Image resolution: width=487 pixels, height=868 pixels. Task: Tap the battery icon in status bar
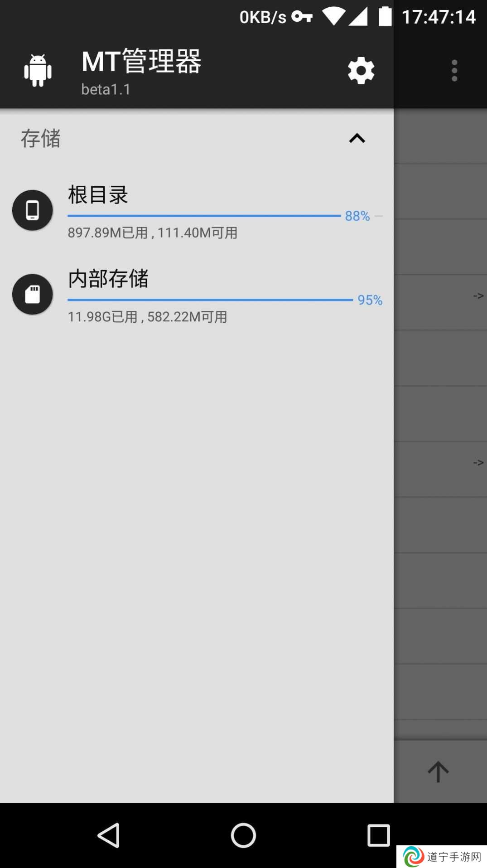click(385, 16)
